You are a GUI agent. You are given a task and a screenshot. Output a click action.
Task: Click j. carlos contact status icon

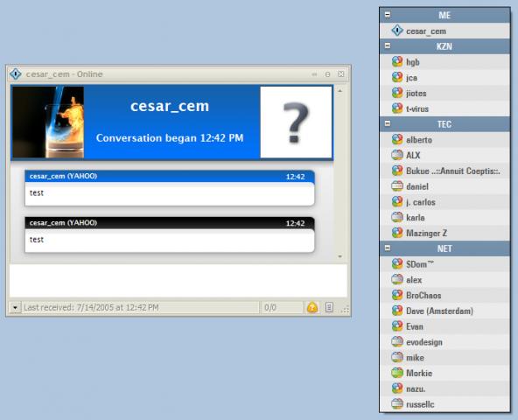coord(396,201)
